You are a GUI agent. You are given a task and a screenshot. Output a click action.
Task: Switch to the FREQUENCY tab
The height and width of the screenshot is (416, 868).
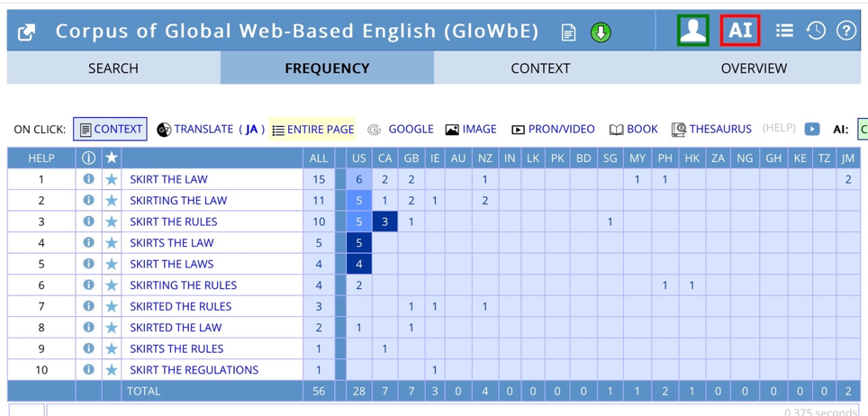coord(327,68)
